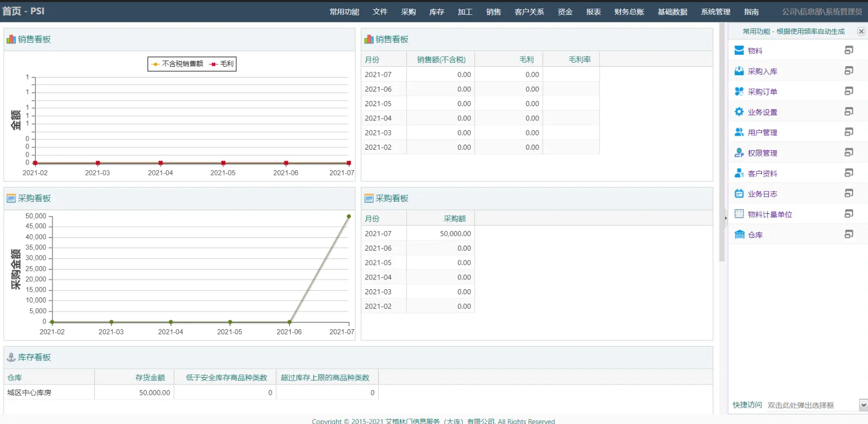Toggle 不含税销售额 series in chart legend
The image size is (868, 424).
177,64
